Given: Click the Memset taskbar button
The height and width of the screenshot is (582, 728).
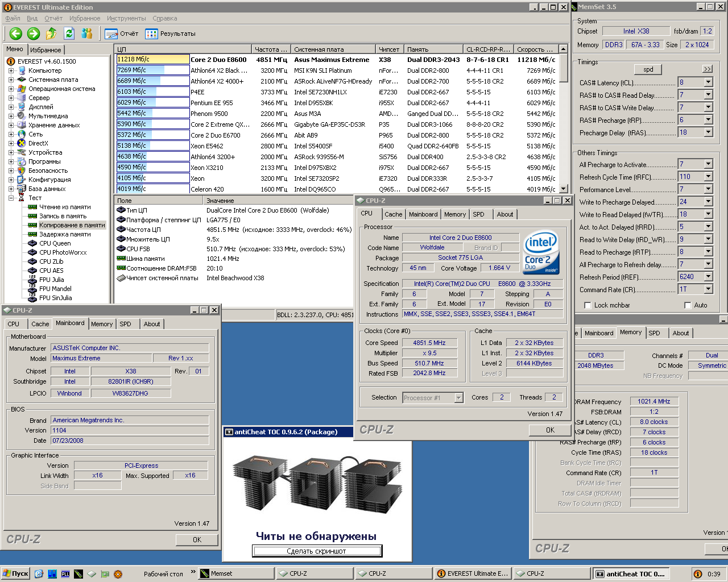Looking at the screenshot, I should pyautogui.click(x=235, y=573).
